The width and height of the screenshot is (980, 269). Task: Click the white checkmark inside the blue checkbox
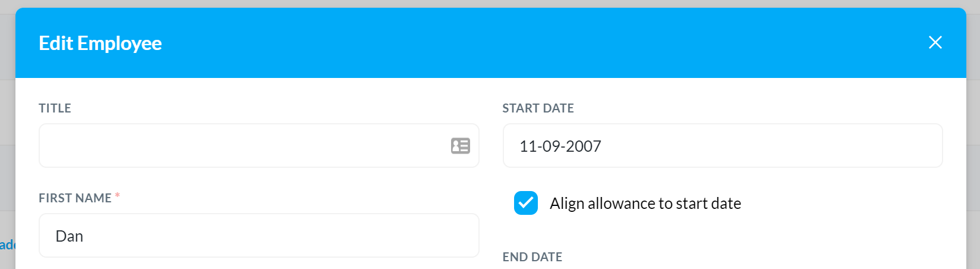point(526,203)
